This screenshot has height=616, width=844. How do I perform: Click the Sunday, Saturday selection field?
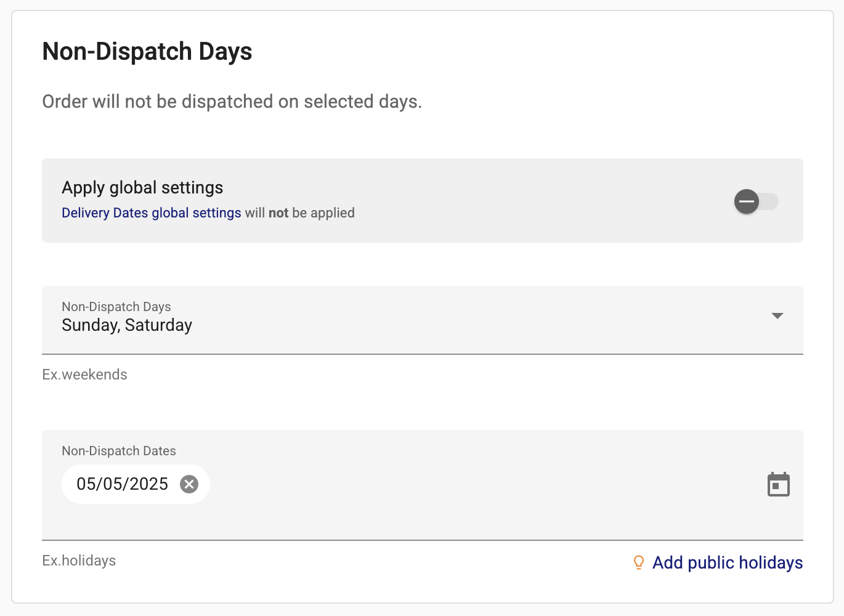pos(423,320)
